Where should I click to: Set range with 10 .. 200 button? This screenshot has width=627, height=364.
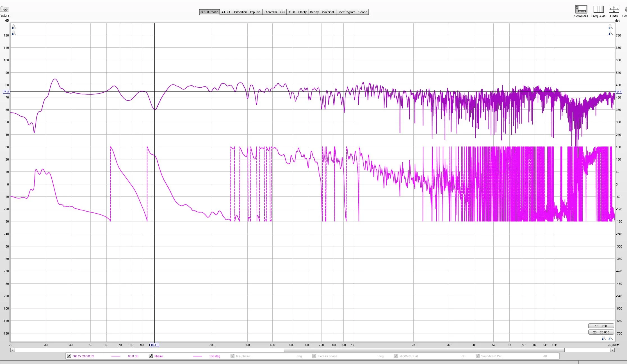[x=601, y=326]
